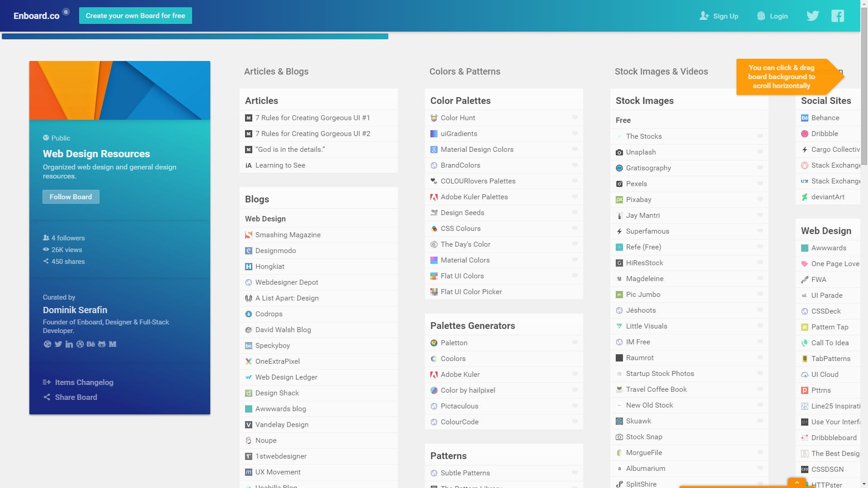Click the Color Hunt icon
Screen dimensions: 868x488
coord(434,118)
